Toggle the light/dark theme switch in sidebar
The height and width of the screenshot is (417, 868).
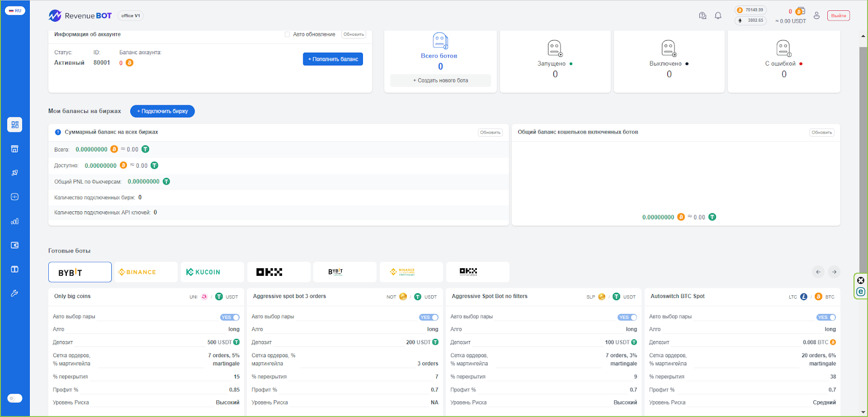click(15, 398)
